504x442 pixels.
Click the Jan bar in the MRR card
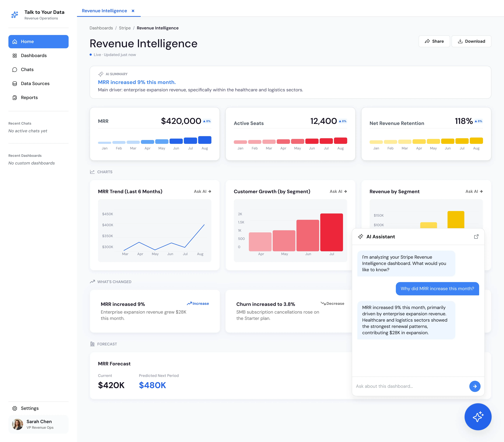click(105, 143)
